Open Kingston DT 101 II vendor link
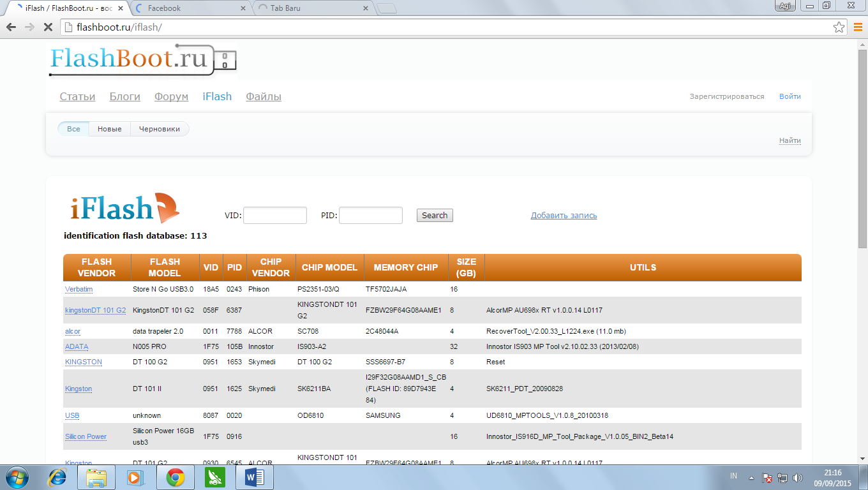Image resolution: width=868 pixels, height=490 pixels. pos(79,389)
